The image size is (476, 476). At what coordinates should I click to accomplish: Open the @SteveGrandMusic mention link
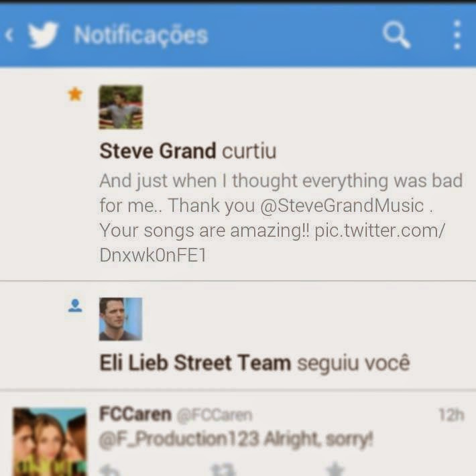[342, 206]
